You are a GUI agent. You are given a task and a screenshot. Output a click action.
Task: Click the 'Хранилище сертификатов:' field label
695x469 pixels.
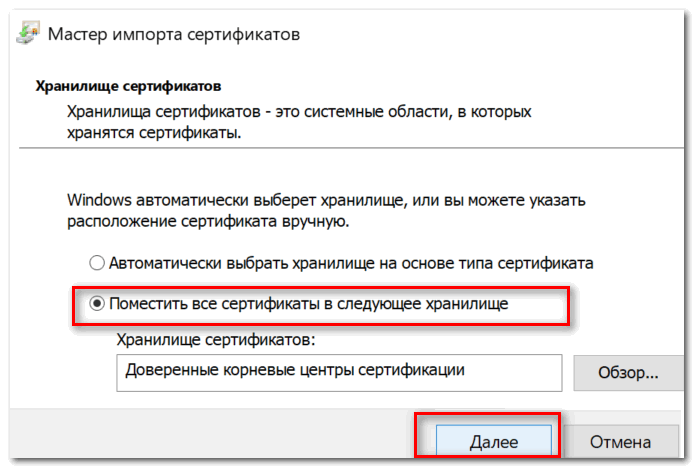[216, 340]
